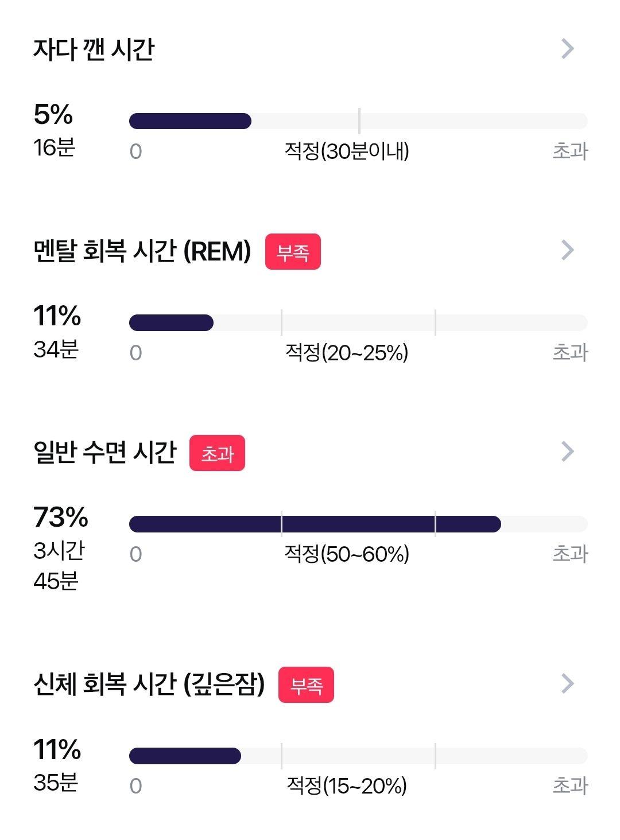Screen dimensions: 620x840
Task: Tap the 부족 badge next to 깊은잠
Action: pyautogui.click(x=306, y=685)
